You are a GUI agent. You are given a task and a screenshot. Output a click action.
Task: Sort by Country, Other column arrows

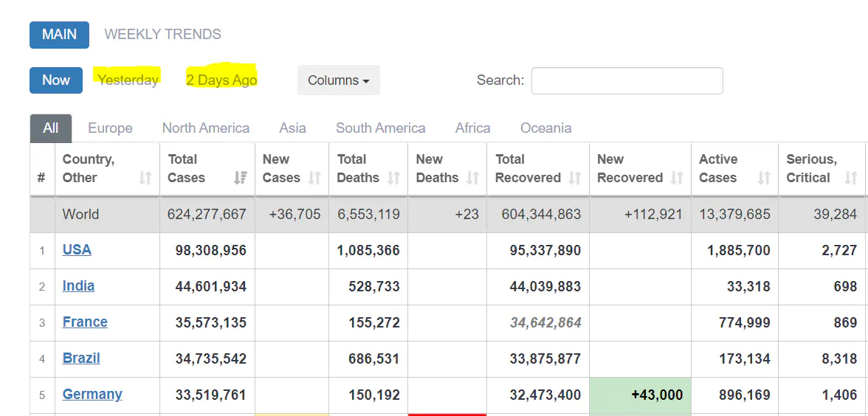point(145,178)
